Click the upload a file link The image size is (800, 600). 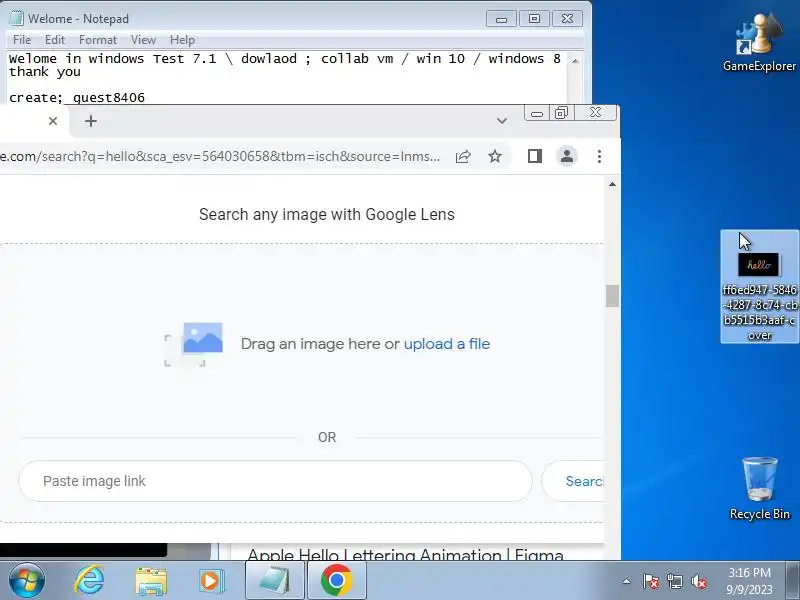tap(446, 344)
